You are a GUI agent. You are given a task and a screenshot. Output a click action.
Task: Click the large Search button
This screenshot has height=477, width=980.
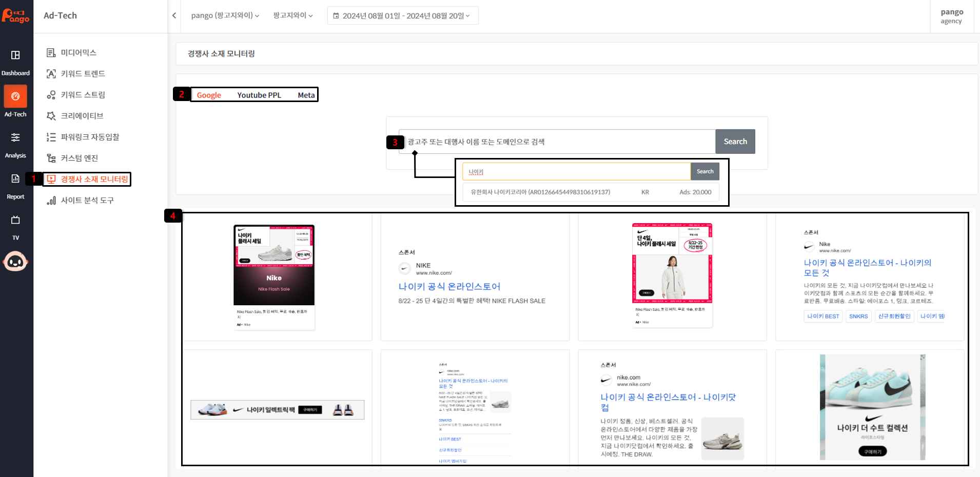735,142
